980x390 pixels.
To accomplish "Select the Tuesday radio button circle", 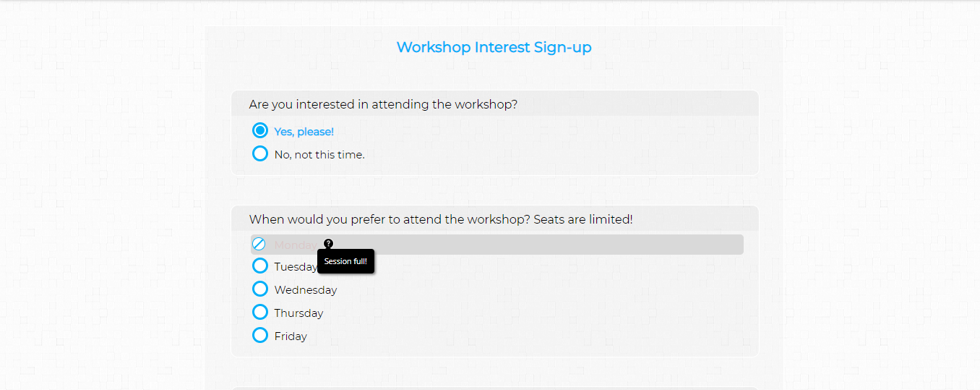I will coord(260,266).
